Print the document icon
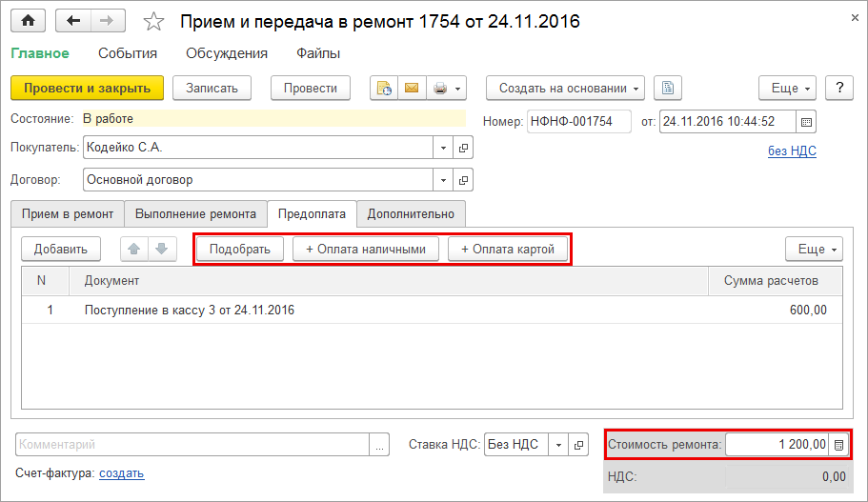Image resolution: width=868 pixels, height=502 pixels. coord(440,88)
